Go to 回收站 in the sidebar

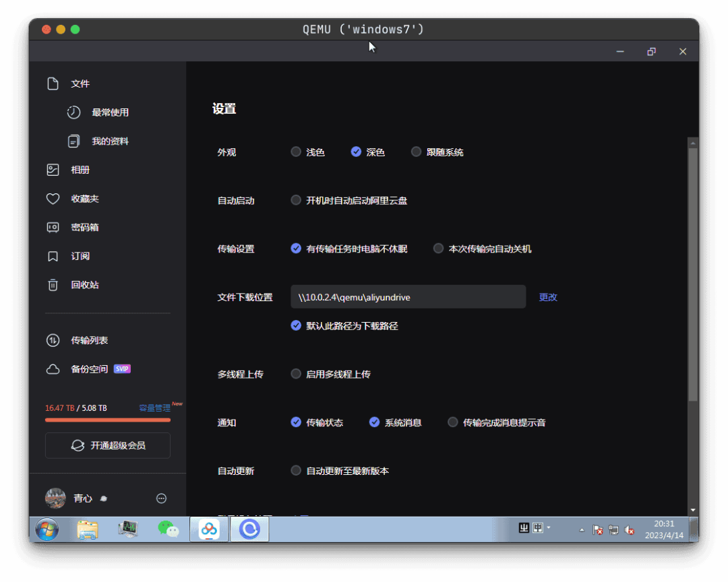[85, 285]
